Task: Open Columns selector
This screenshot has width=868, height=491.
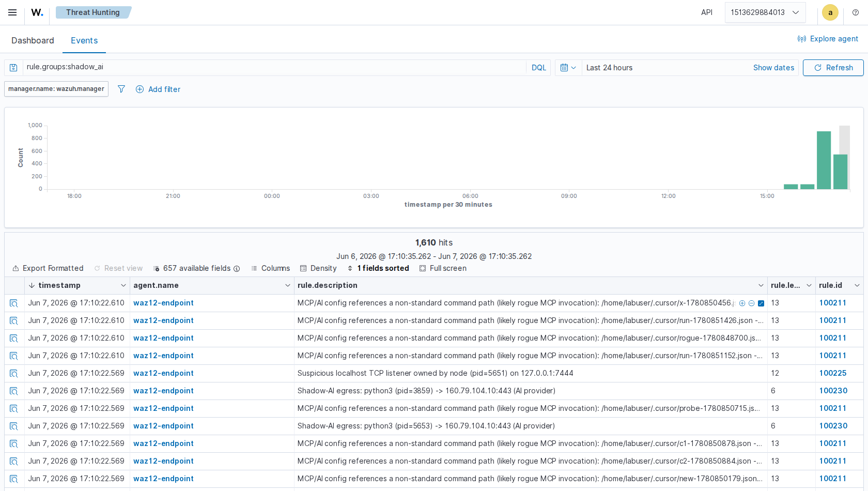Action: point(270,268)
